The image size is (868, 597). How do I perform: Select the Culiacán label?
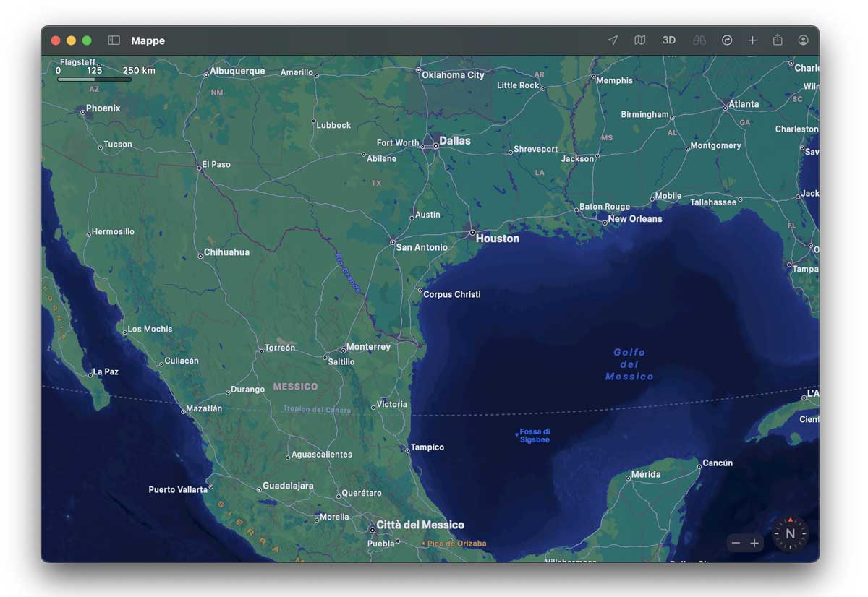[182, 361]
